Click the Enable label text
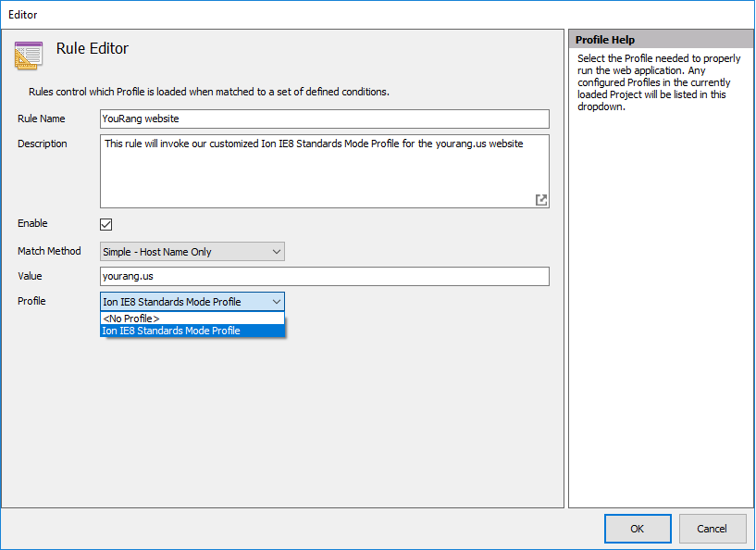This screenshot has width=756, height=550. (x=32, y=223)
